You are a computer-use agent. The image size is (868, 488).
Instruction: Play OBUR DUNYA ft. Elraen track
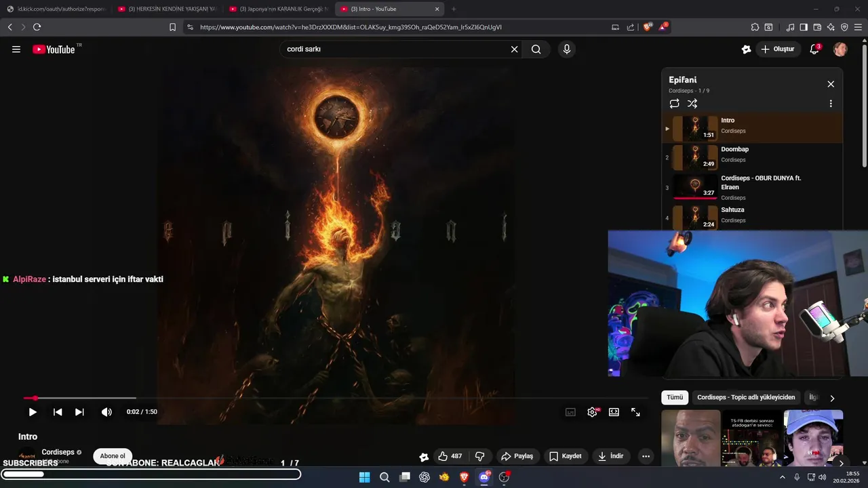(x=752, y=188)
